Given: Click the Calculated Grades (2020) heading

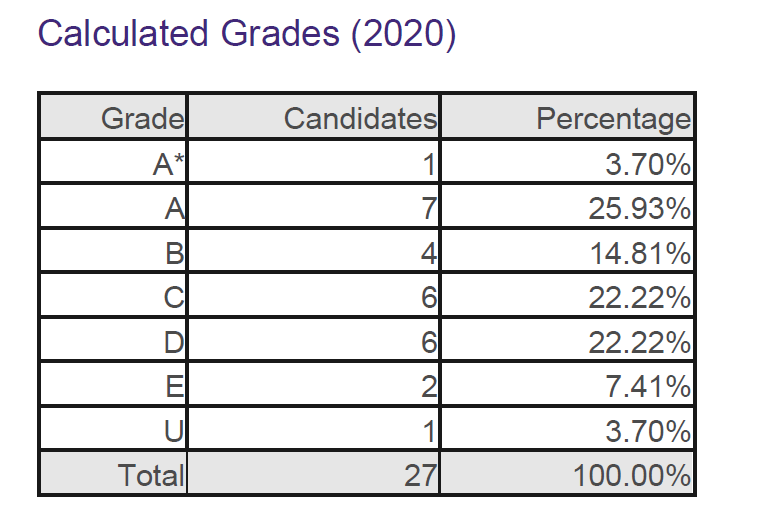Looking at the screenshot, I should click(x=246, y=34).
